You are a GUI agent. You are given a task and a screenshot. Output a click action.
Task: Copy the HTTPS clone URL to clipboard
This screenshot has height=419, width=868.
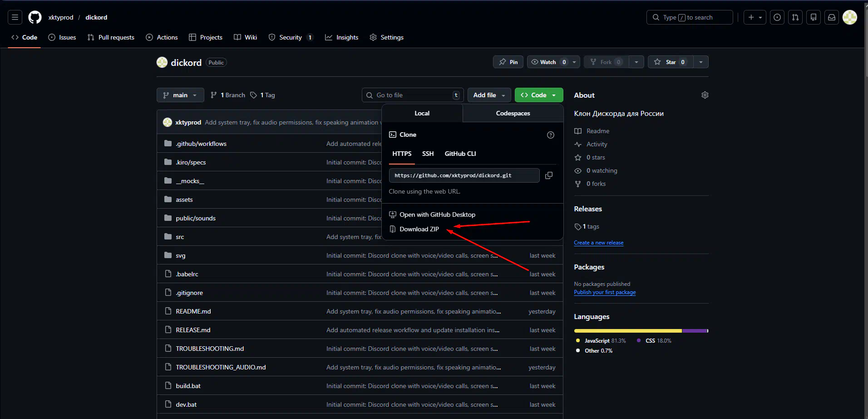coord(548,175)
